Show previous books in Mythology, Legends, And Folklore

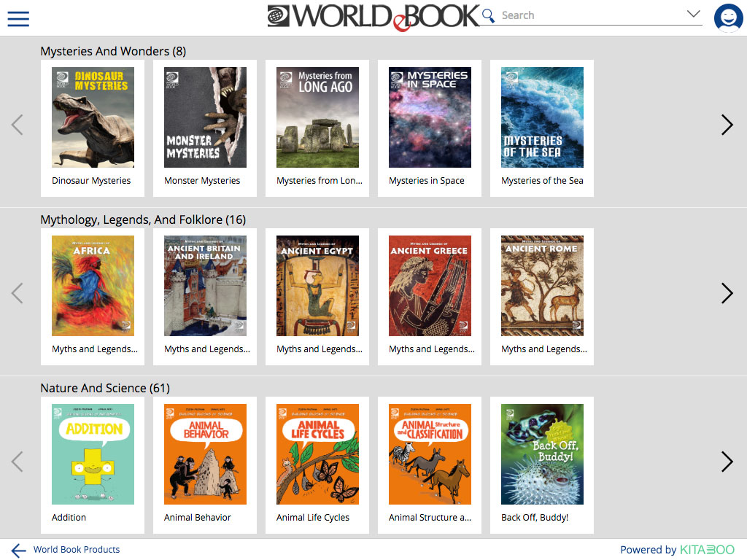[x=18, y=293]
